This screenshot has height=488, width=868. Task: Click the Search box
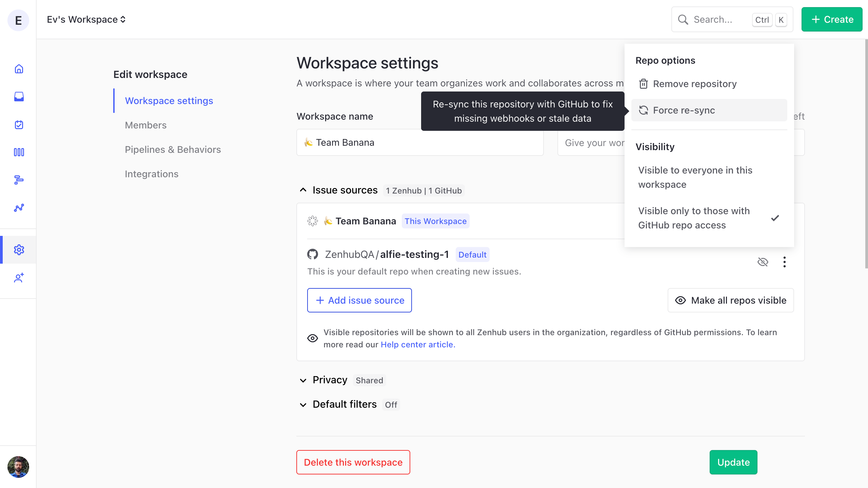732,20
